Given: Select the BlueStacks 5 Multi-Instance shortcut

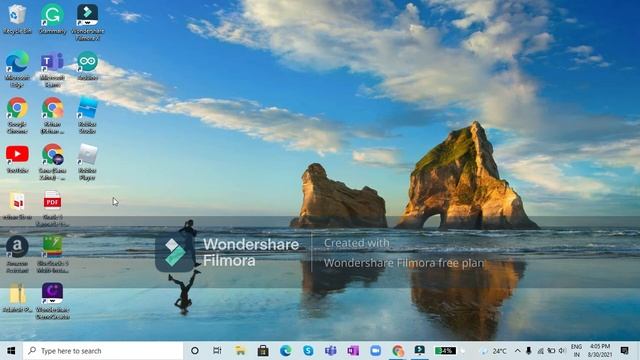Looking at the screenshot, I should point(52,254).
